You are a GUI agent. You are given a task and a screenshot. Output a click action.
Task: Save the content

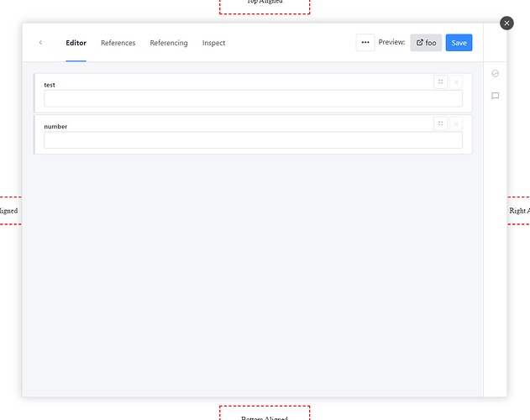(x=459, y=43)
